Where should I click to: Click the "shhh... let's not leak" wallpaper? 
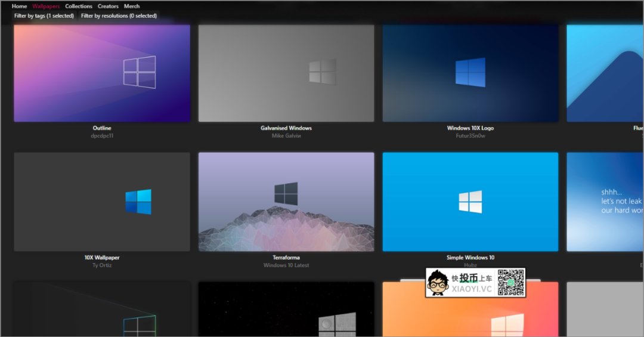coord(605,202)
